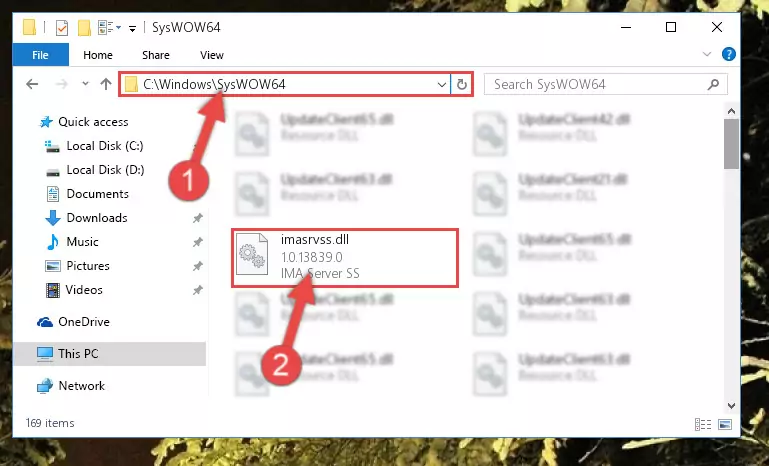
Task: Click the Back navigation arrow
Action: coord(32,84)
